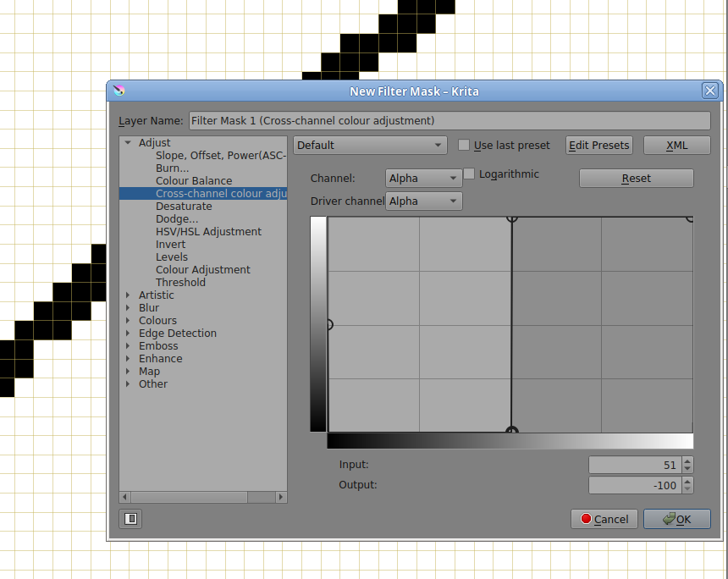
Task: Select the HSV/HSL Adjustment filter
Action: coord(208,232)
